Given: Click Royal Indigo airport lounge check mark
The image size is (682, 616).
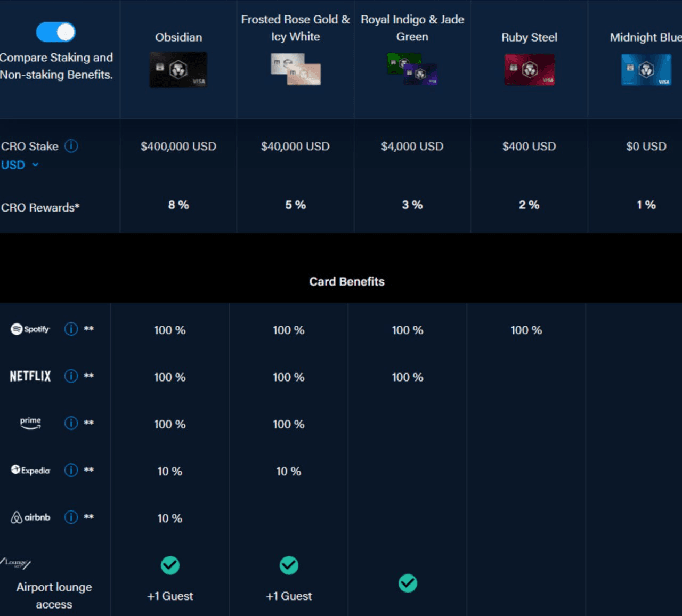Looking at the screenshot, I should (x=408, y=583).
